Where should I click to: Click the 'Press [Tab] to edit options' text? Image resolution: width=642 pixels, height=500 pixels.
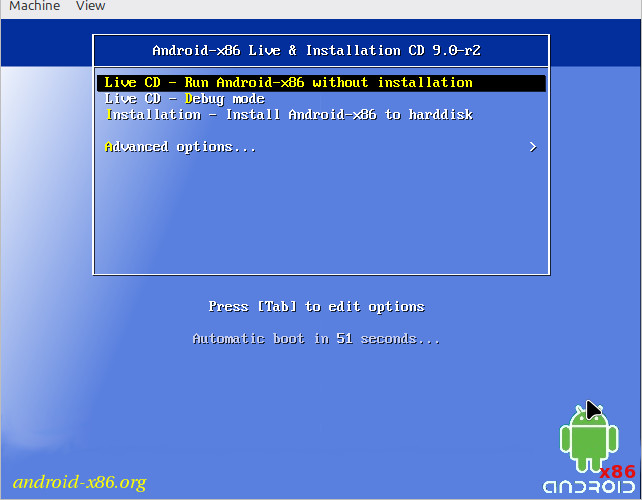[x=316, y=306]
